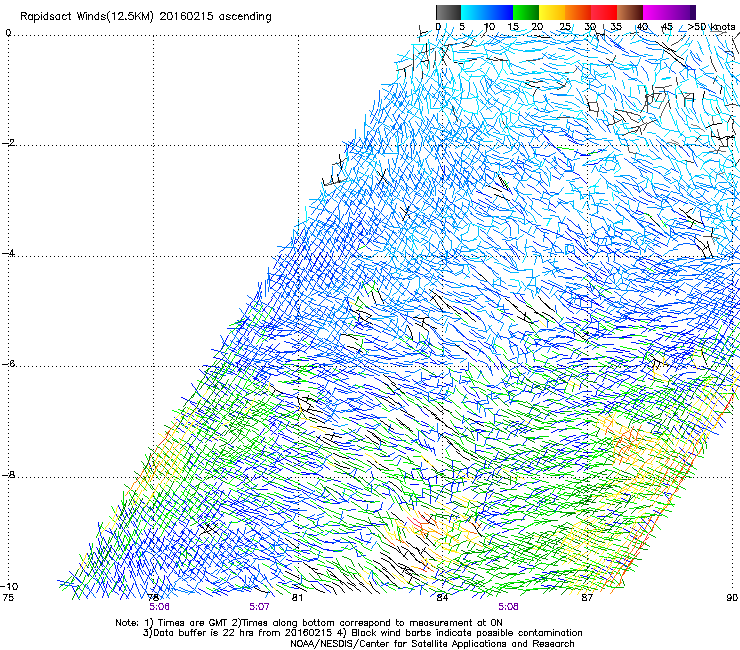
Task: Click the cyan-to-blue 5-15 knots legend segment
Action: (x=487, y=12)
